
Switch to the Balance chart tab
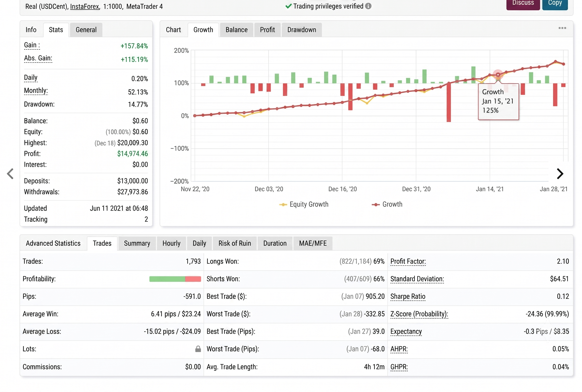236,30
